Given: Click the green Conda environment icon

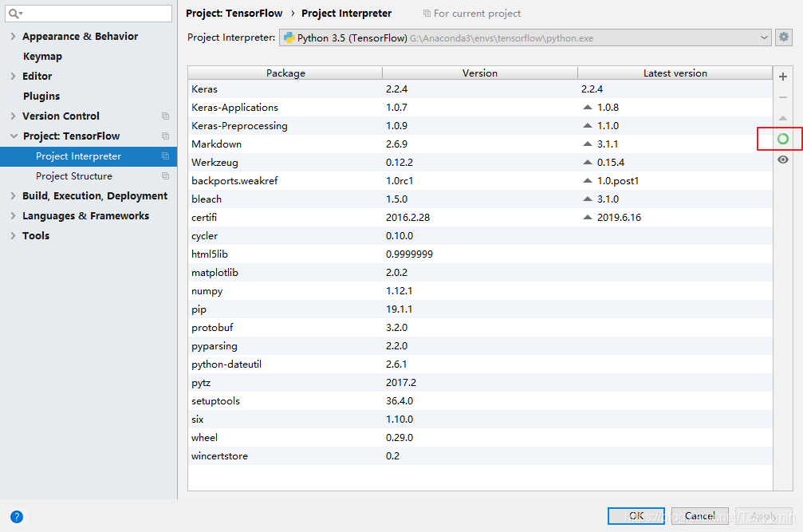Looking at the screenshot, I should point(782,139).
